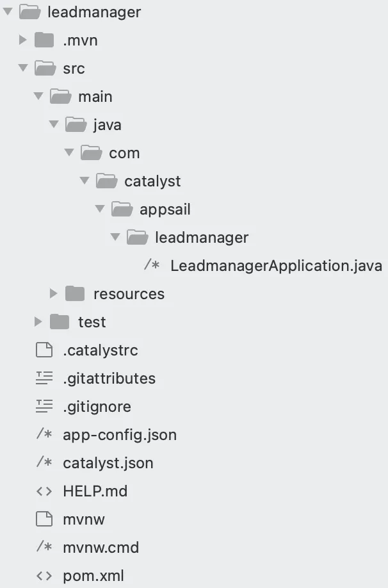The image size is (388, 588).
Task: Expand the .mvn folder arrow
Action: 23,40
